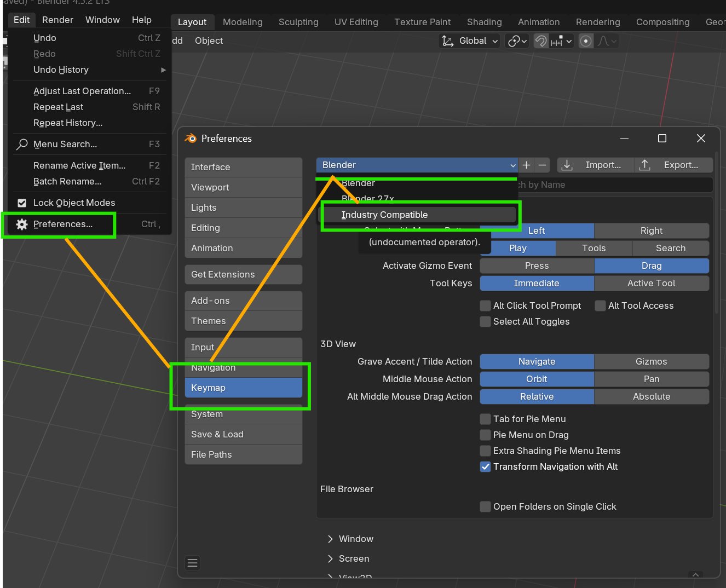This screenshot has height=588, width=726.
Task: Click the remove keymap preset minus icon
Action: coord(542,165)
